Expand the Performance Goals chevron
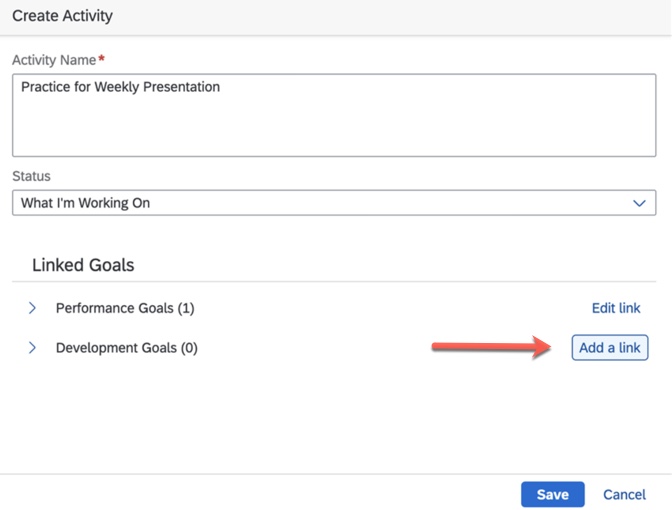672x510 pixels. point(32,308)
